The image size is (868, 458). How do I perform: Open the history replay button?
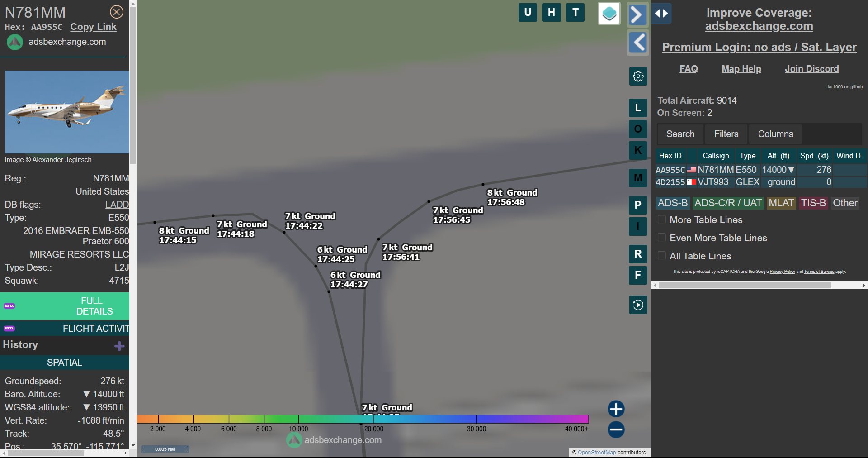(638, 305)
